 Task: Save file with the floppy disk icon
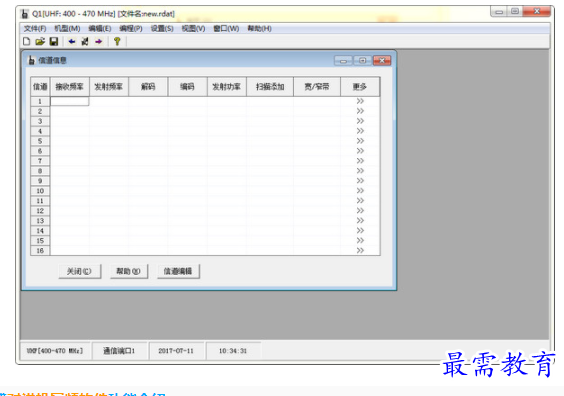pyautogui.click(x=54, y=42)
